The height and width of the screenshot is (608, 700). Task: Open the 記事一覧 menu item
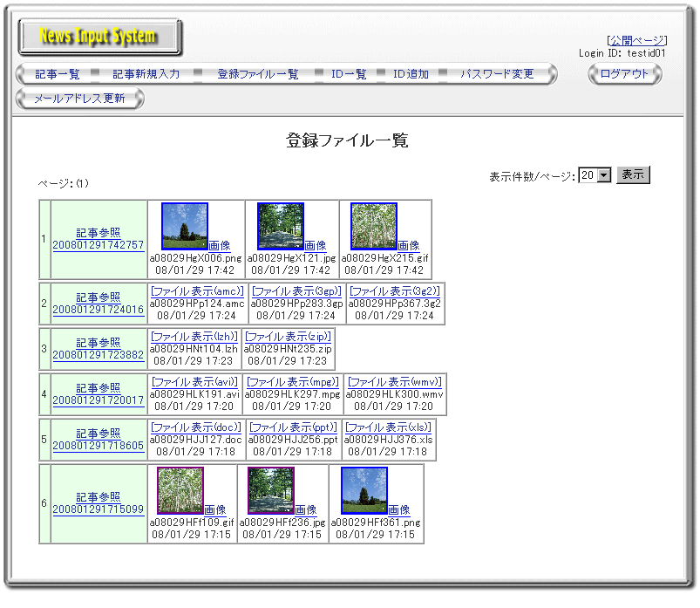(58, 74)
